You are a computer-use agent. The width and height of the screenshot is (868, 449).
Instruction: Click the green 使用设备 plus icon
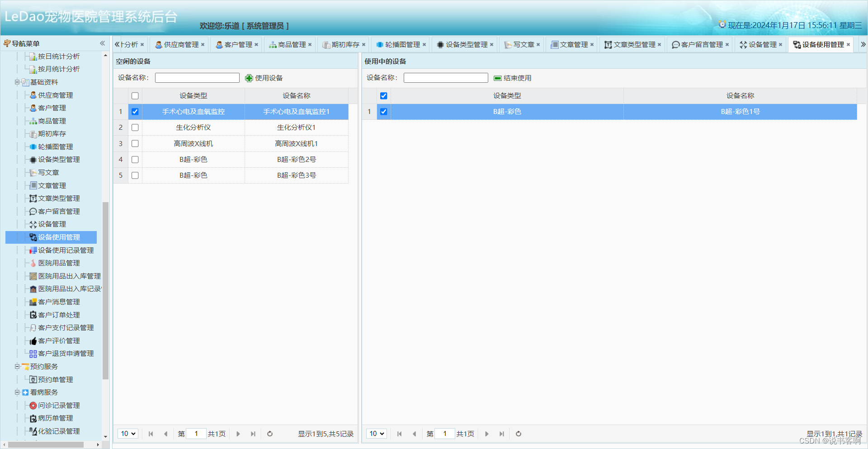[x=249, y=78]
